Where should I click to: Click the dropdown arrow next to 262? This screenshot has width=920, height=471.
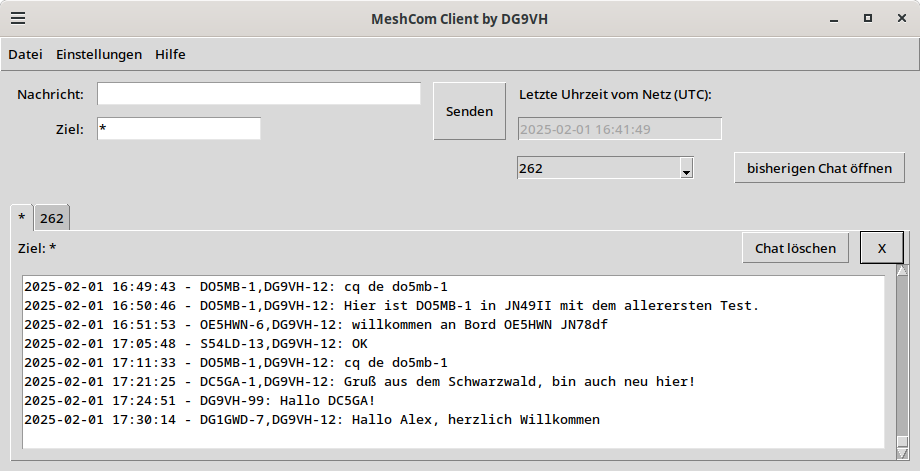pos(686,171)
